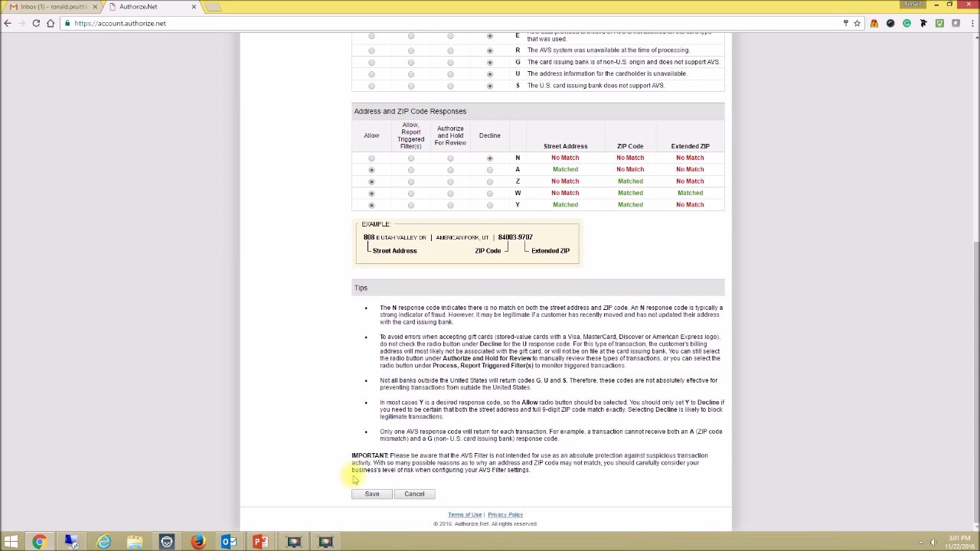Select Allow for response code R
The image size is (980, 551).
[x=371, y=51]
